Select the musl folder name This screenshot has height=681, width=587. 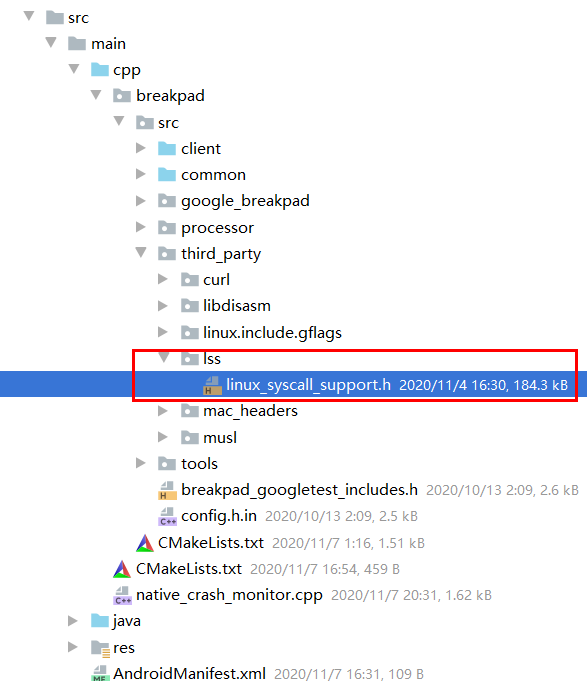click(220, 437)
